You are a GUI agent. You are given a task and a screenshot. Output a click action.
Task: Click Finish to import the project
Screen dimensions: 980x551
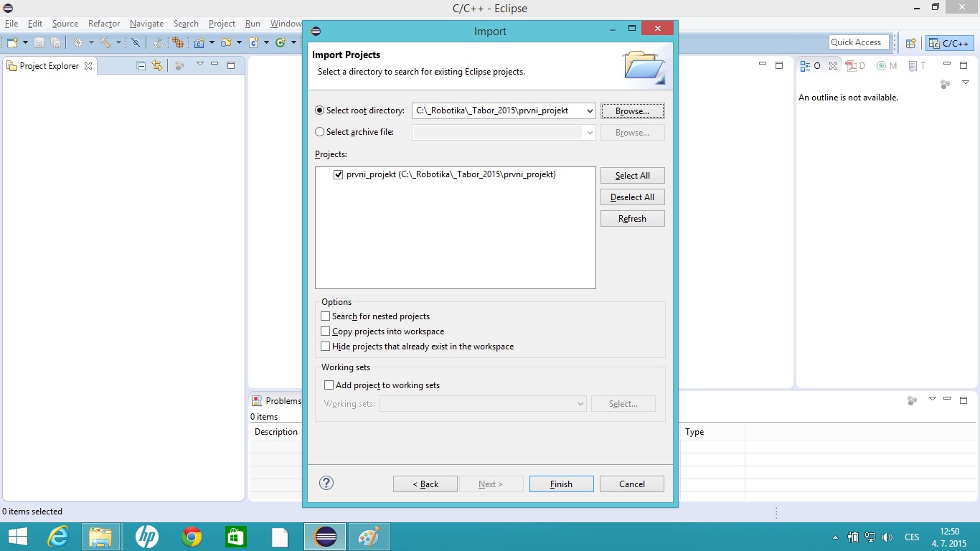point(561,484)
